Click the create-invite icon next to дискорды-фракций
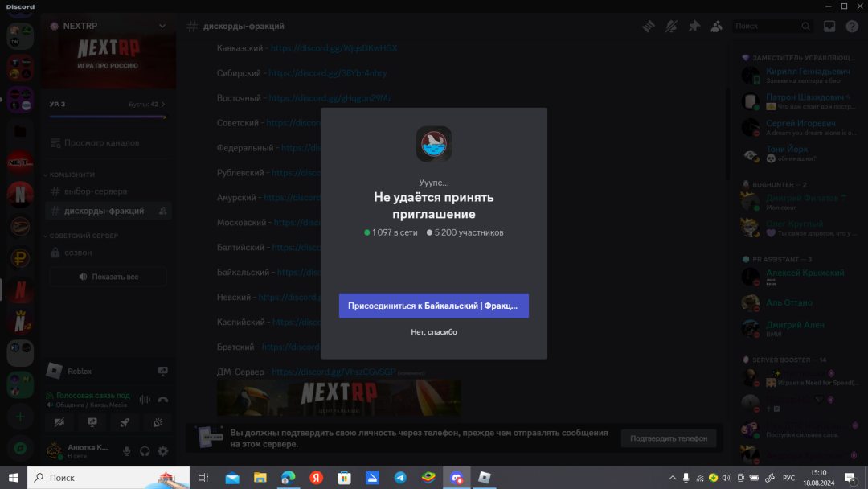This screenshot has height=489, width=868. click(162, 211)
